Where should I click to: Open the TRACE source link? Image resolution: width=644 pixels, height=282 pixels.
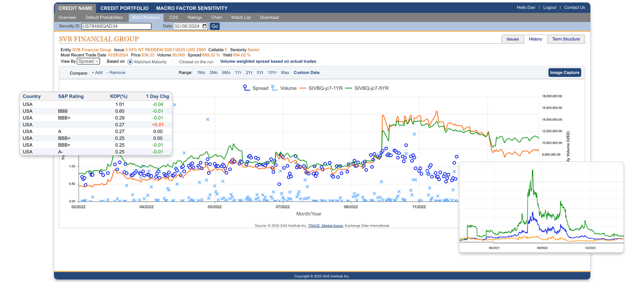point(314,226)
